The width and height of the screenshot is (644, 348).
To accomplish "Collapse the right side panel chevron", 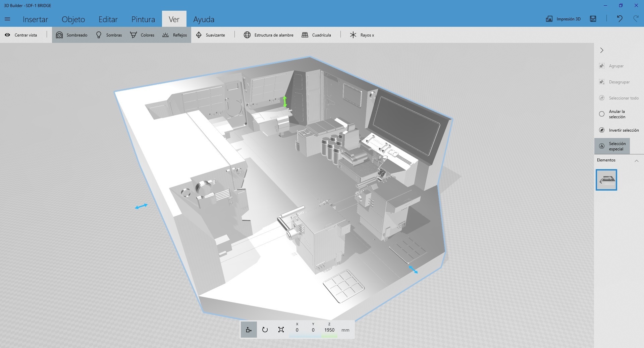I will pos(602,50).
